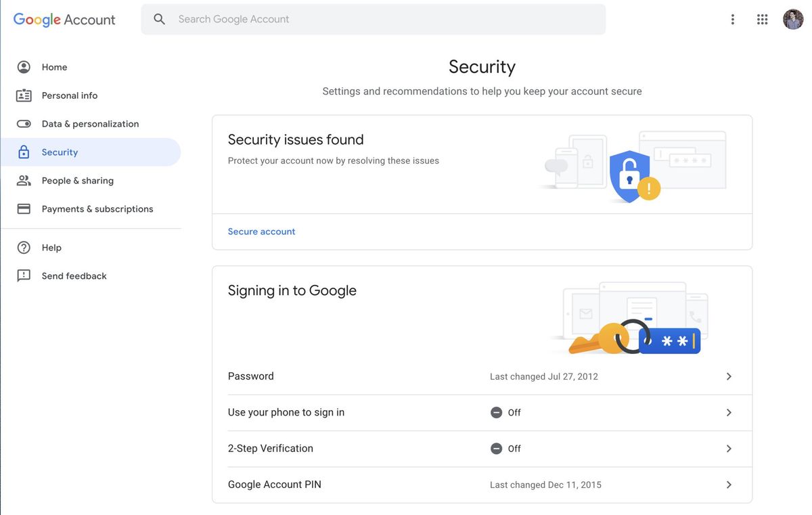Viewport: 812px width, 515px height.
Task: Click the Security padlock icon in sidebar
Action: pyautogui.click(x=23, y=152)
